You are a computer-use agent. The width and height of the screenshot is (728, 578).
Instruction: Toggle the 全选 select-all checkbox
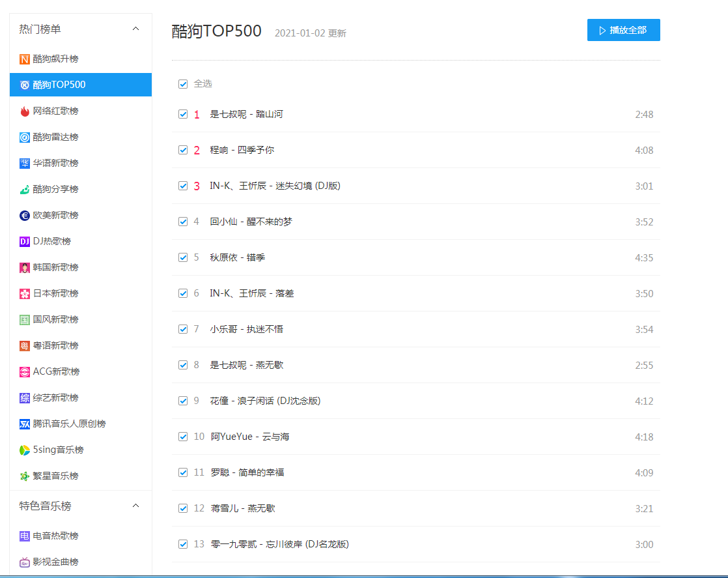(183, 83)
